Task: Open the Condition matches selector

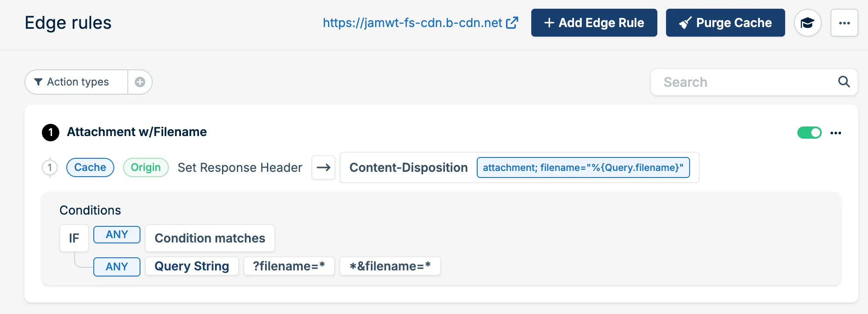Action: 209,238
